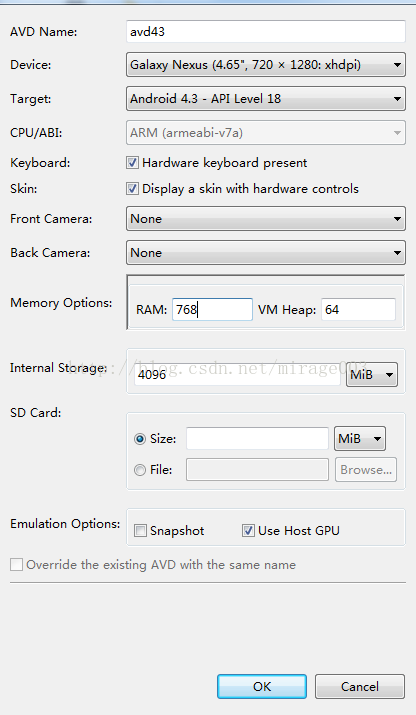416x715 pixels.
Task: Open the Device dropdown list
Action: [265, 65]
